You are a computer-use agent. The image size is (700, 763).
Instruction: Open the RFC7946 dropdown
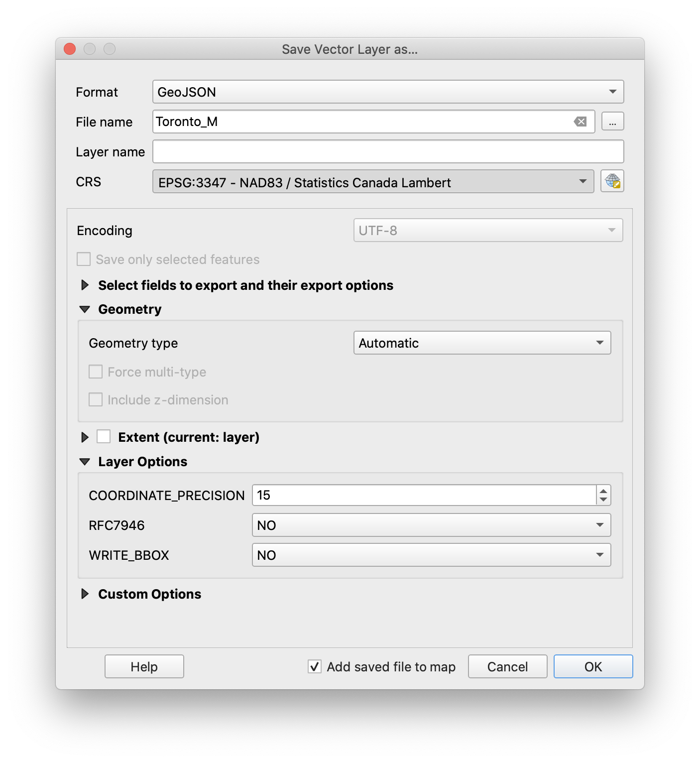coord(431,525)
